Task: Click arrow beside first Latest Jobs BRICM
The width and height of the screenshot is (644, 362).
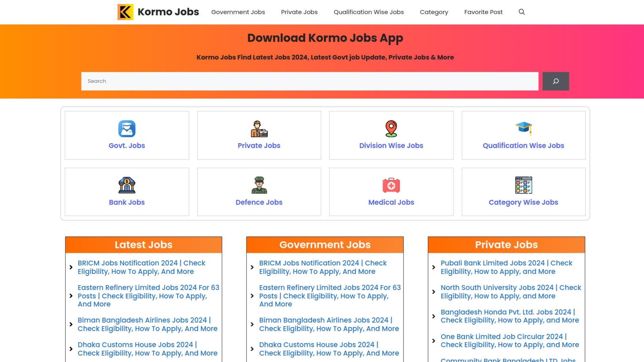Action: [71, 267]
